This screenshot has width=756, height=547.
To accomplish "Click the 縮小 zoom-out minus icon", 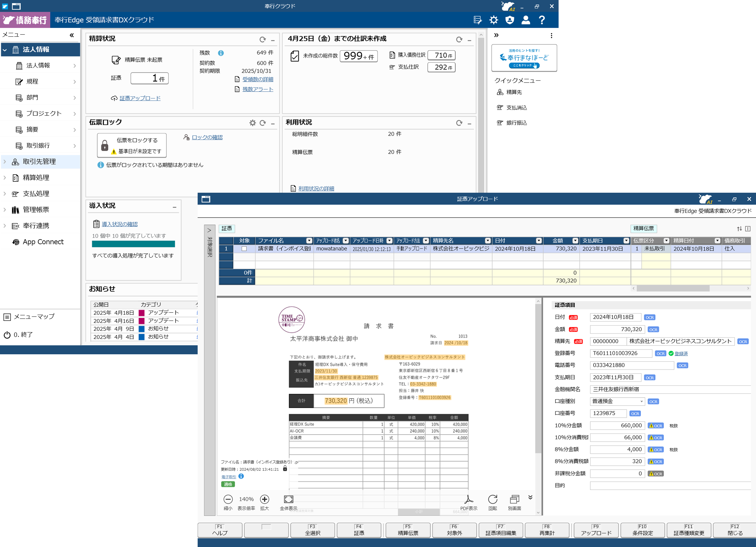I will (x=228, y=499).
